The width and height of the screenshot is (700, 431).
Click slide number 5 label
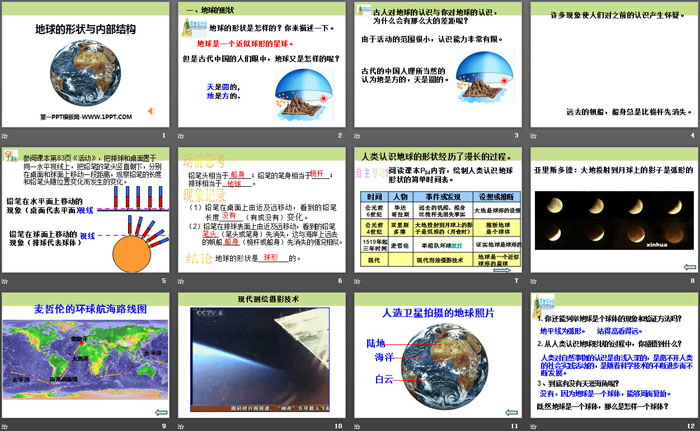tap(164, 280)
